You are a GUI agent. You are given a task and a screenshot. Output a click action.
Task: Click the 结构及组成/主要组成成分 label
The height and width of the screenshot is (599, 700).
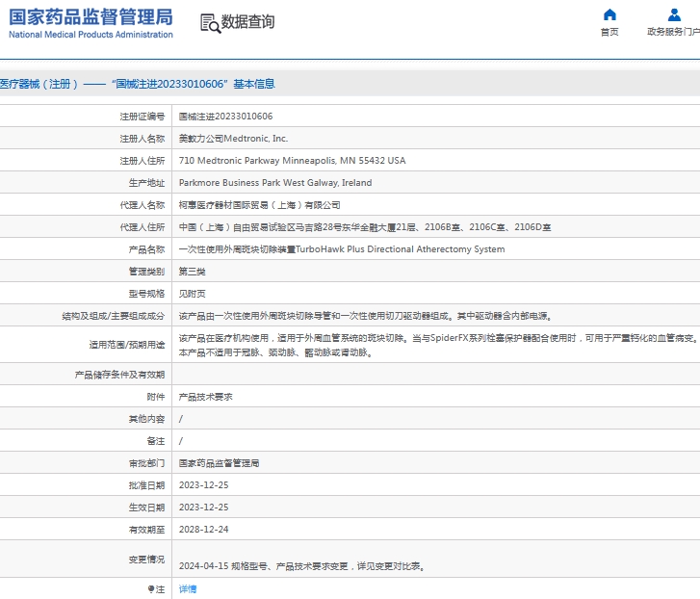[x=114, y=316]
